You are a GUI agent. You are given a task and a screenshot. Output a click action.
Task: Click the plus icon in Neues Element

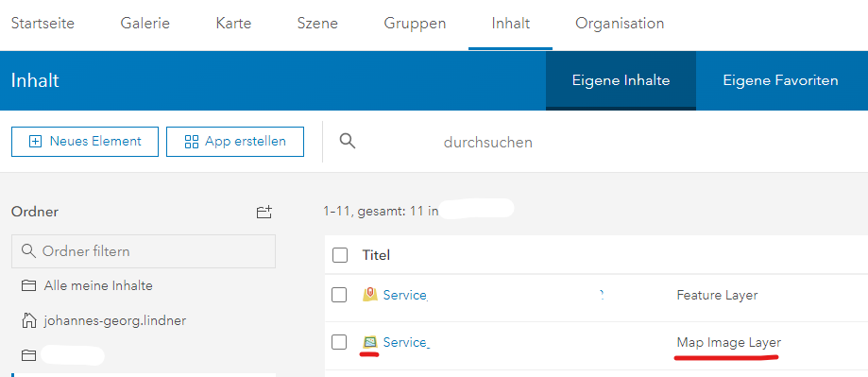point(35,142)
